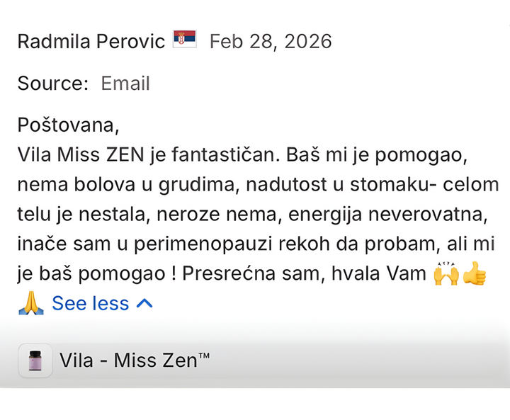
Task: Click the Email source value
Action: click(125, 84)
